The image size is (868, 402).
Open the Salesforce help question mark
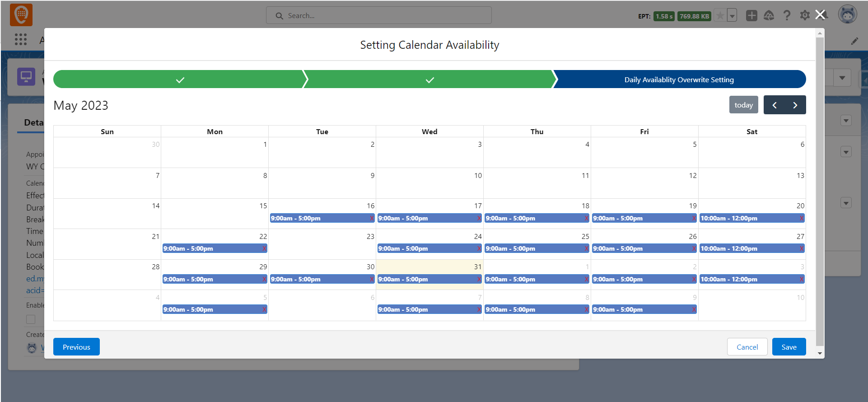point(787,16)
